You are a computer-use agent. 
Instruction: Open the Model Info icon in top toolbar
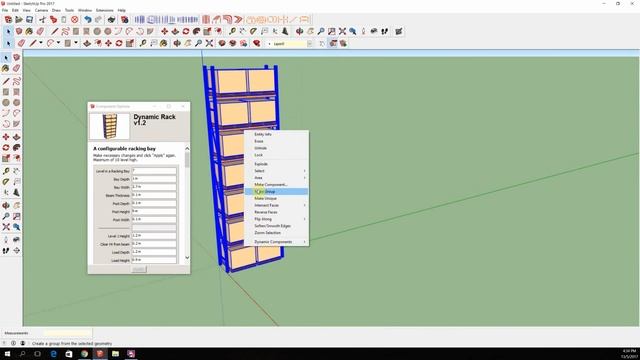pyautogui.click(x=124, y=19)
